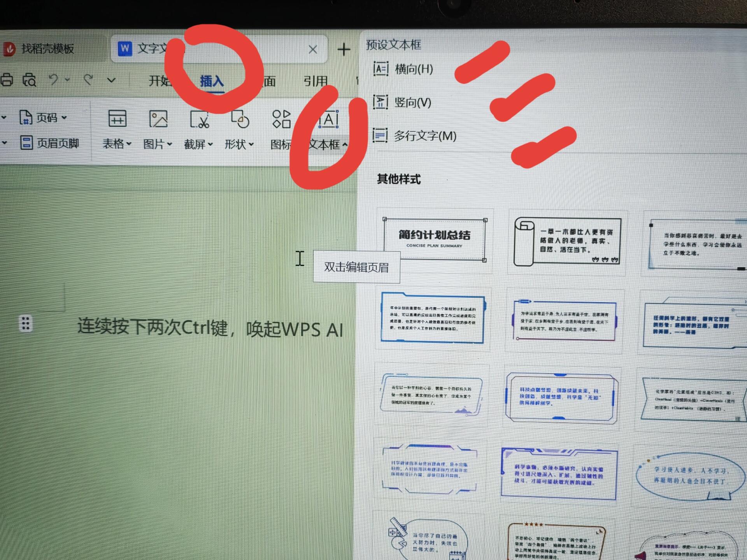Click the print preview icon
This screenshot has height=560, width=747.
29,80
